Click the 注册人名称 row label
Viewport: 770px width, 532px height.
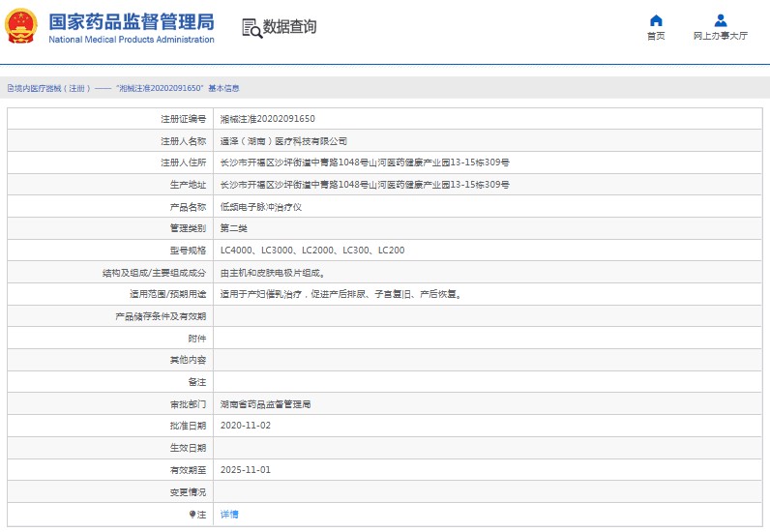(x=184, y=141)
